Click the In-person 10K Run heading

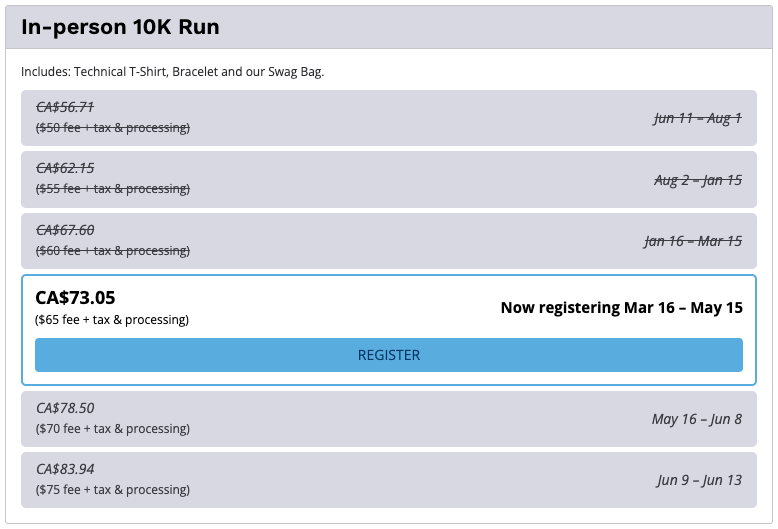click(x=120, y=27)
